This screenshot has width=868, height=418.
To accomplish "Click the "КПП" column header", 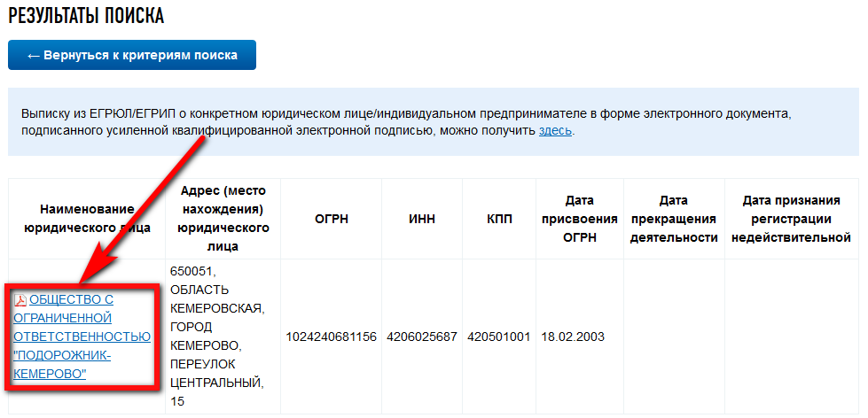I will [x=498, y=219].
